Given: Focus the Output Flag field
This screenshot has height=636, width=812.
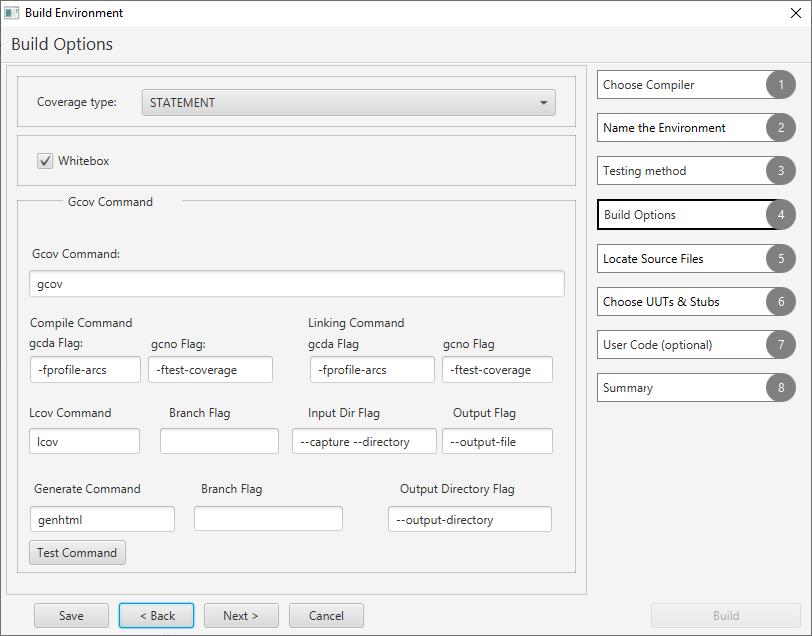Looking at the screenshot, I should pos(497,441).
